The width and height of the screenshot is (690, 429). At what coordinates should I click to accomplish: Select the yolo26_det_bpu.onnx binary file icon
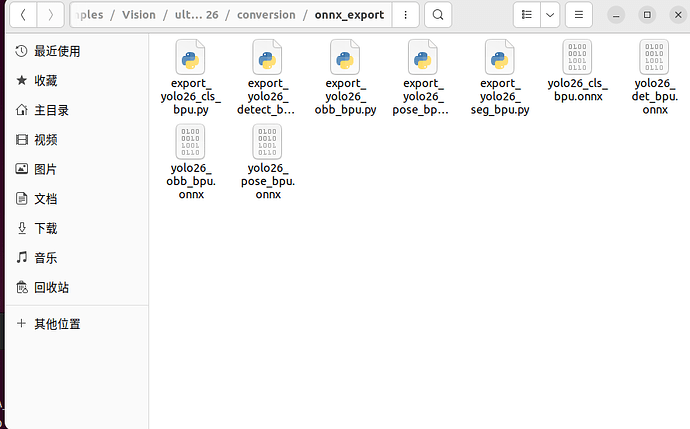pyautogui.click(x=654, y=57)
